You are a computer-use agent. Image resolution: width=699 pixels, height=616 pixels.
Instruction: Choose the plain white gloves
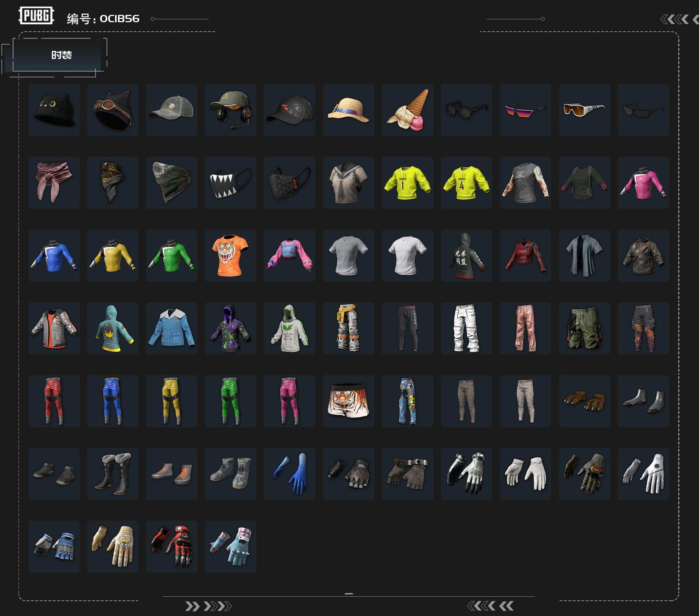click(525, 474)
